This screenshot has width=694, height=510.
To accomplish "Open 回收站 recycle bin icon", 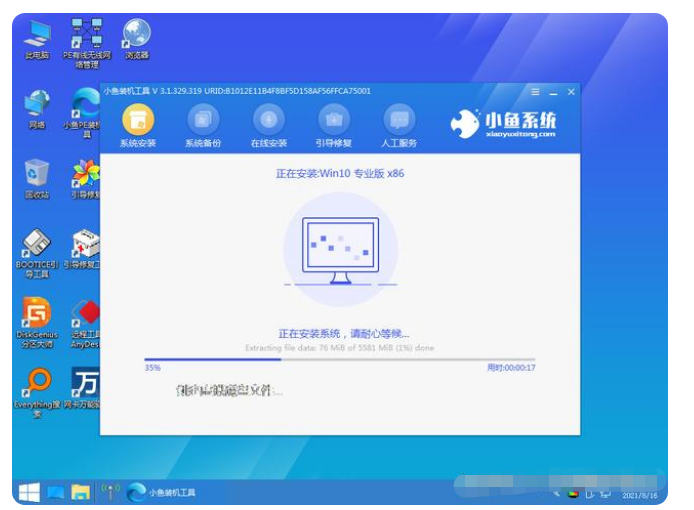I will (37, 179).
